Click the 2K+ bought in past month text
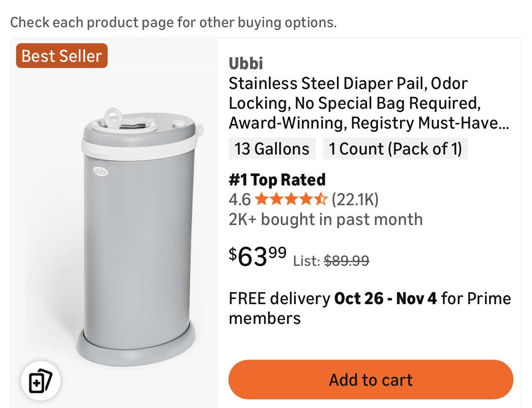Image resolution: width=532 pixels, height=408 pixels. (326, 219)
